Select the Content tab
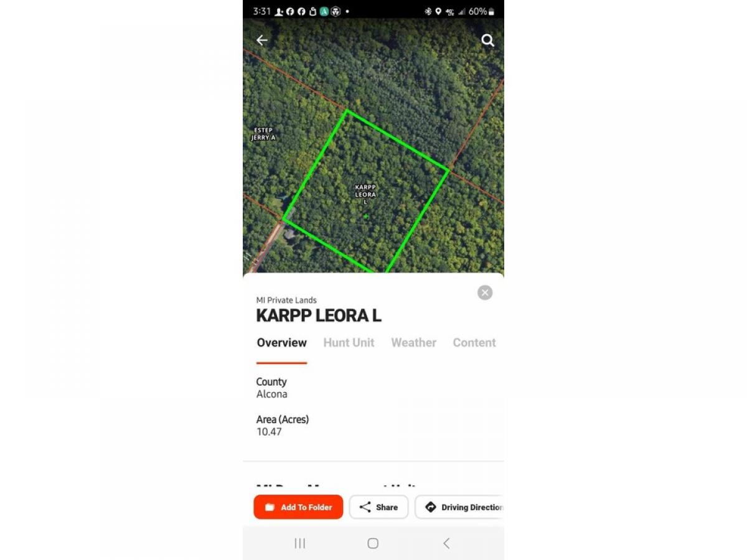This screenshot has width=747, height=560. pos(474,343)
